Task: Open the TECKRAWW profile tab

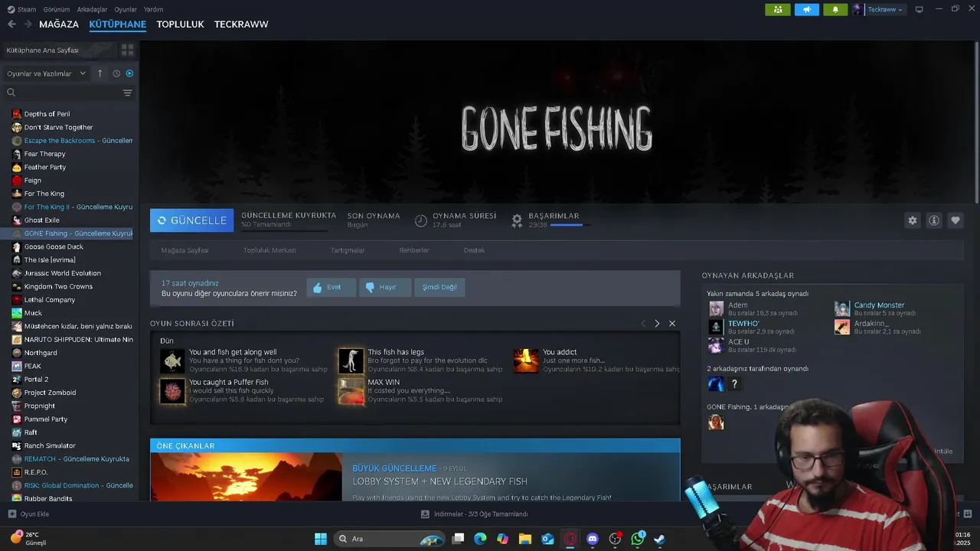Action: [241, 24]
